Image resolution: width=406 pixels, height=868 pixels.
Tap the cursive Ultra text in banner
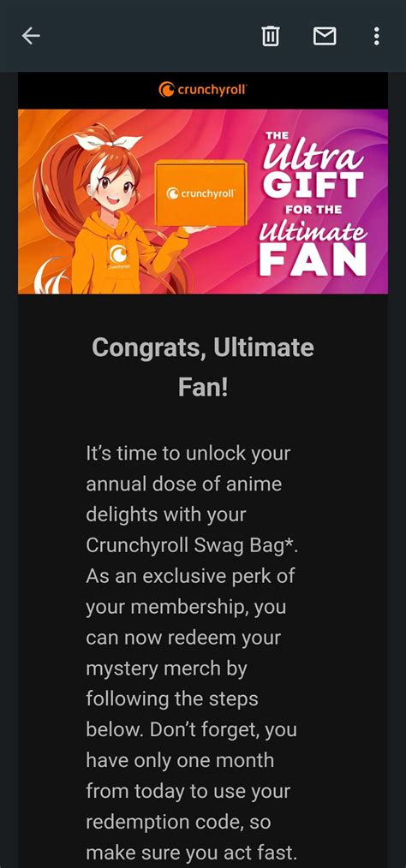point(313,156)
